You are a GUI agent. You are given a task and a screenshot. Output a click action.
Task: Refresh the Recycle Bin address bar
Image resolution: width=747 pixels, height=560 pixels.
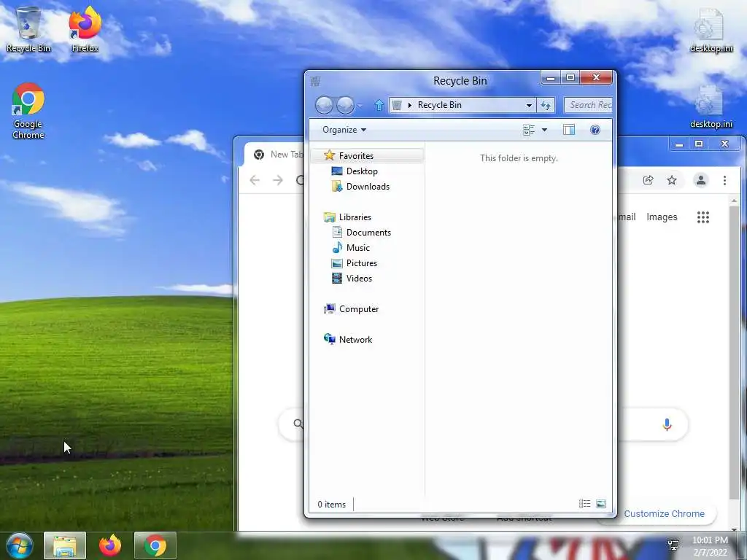546,105
